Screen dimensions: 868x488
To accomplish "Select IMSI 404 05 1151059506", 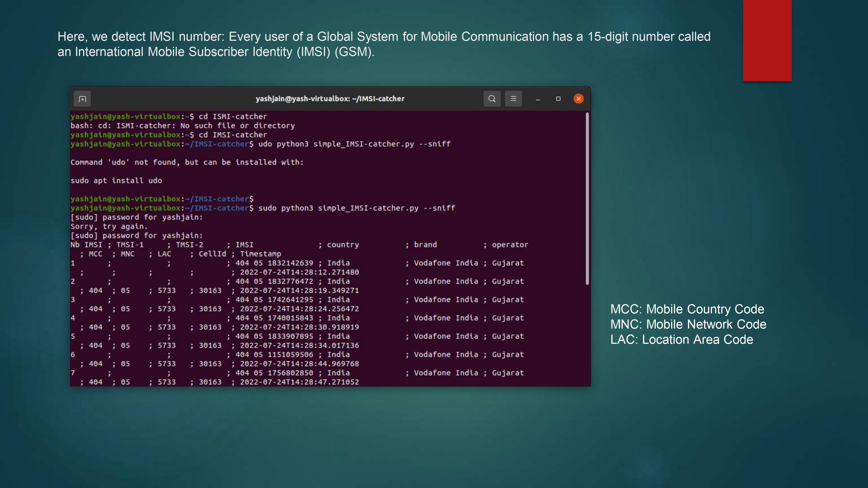I will pyautogui.click(x=274, y=355).
